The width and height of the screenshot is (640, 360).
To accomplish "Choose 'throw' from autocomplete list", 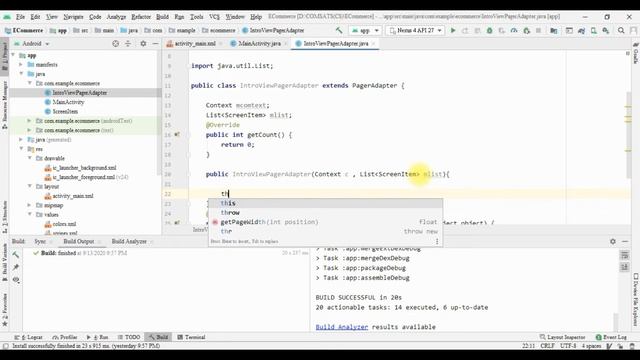I will 325,213.
